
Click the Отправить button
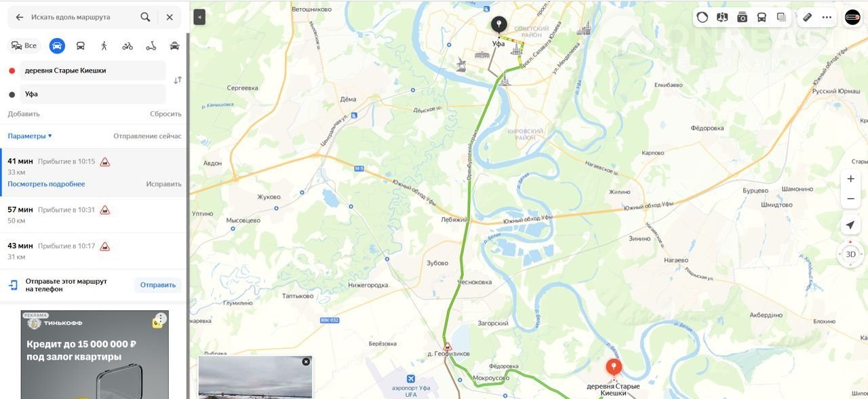[x=158, y=285]
